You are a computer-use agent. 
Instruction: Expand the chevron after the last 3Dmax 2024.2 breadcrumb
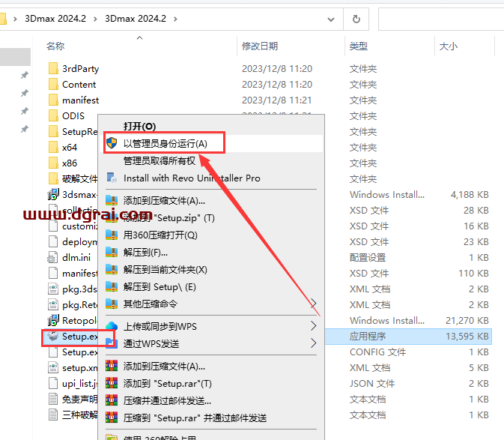point(175,19)
